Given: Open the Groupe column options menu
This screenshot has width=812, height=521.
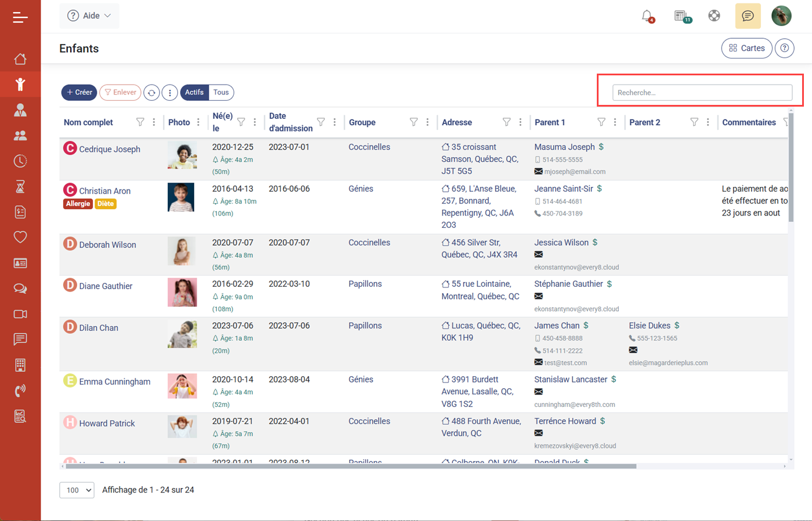Looking at the screenshot, I should (428, 122).
